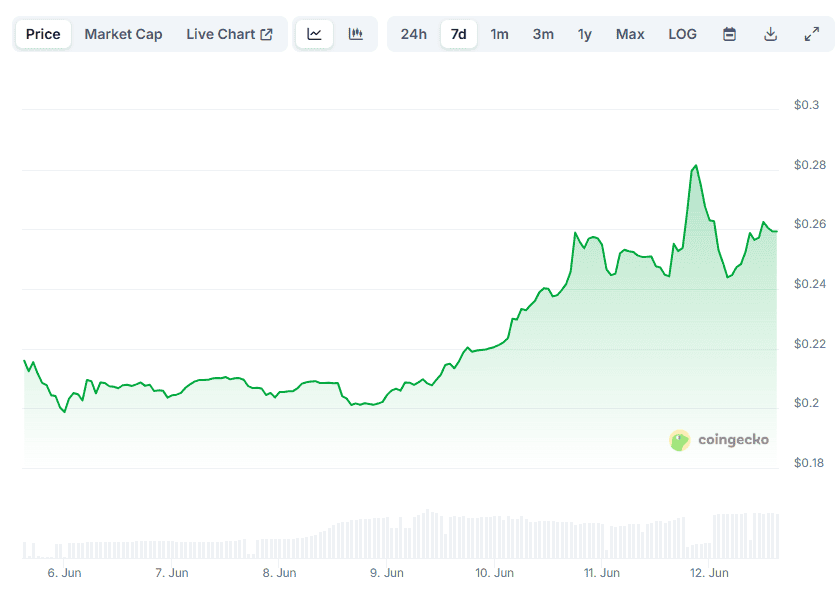Click the 10. Jun date label
840x590 pixels.
coord(494,573)
